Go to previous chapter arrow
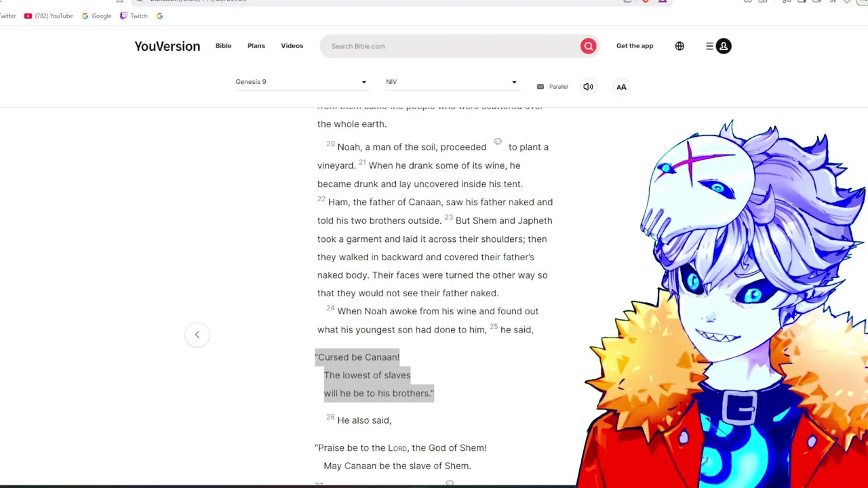This screenshot has height=488, width=868. [197, 334]
